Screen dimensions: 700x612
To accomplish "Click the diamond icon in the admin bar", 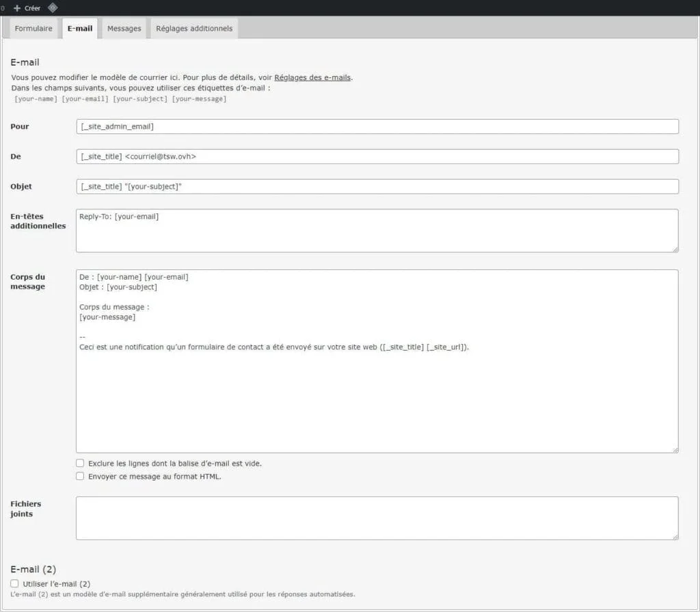I will click(53, 8).
